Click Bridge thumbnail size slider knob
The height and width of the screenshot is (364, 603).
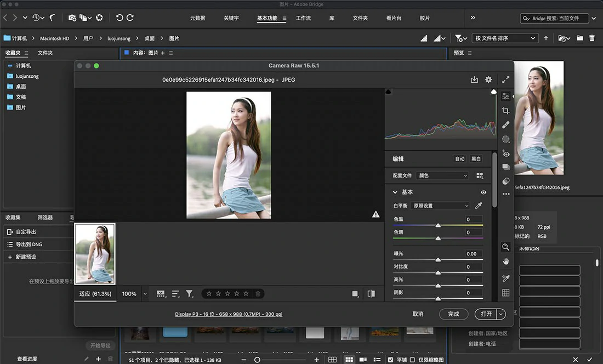point(257,360)
